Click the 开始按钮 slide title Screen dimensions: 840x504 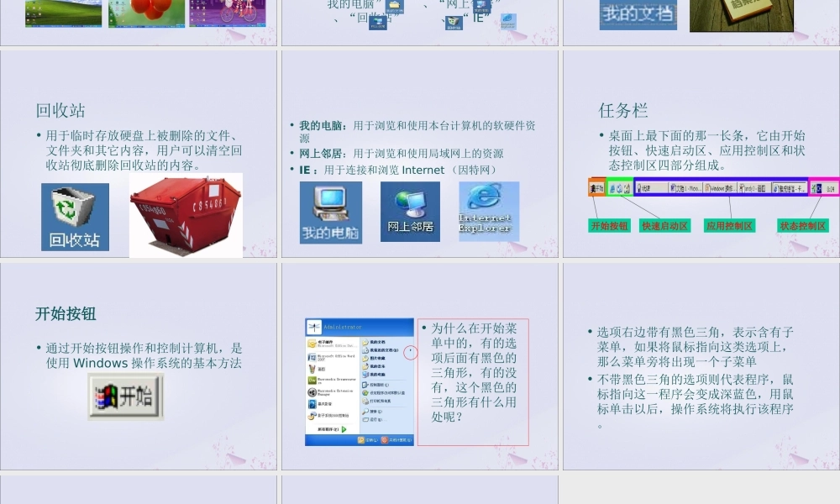point(66,314)
